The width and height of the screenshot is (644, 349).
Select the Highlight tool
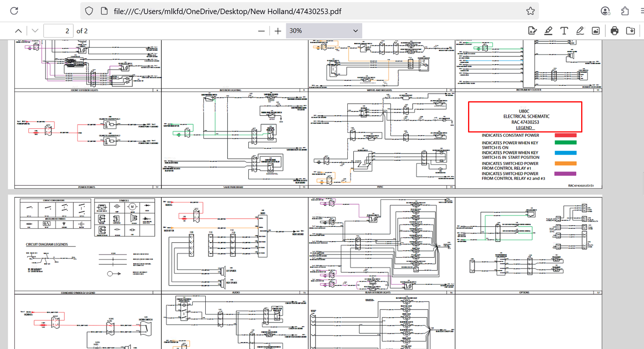point(548,31)
